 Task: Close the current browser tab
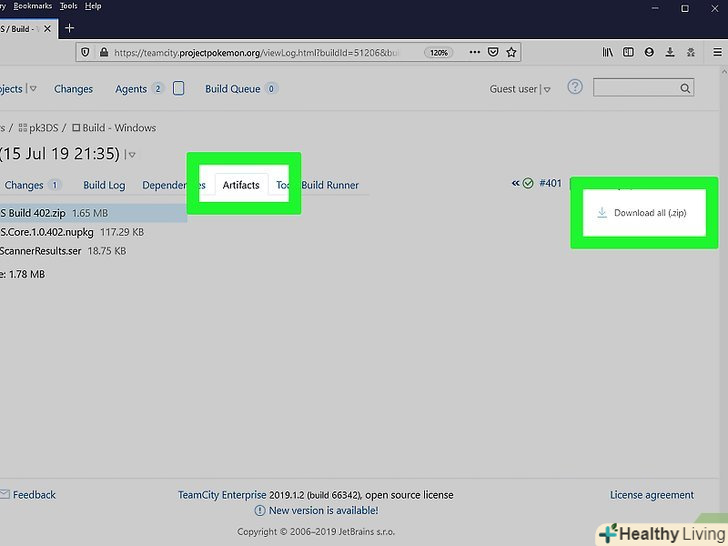point(47,29)
